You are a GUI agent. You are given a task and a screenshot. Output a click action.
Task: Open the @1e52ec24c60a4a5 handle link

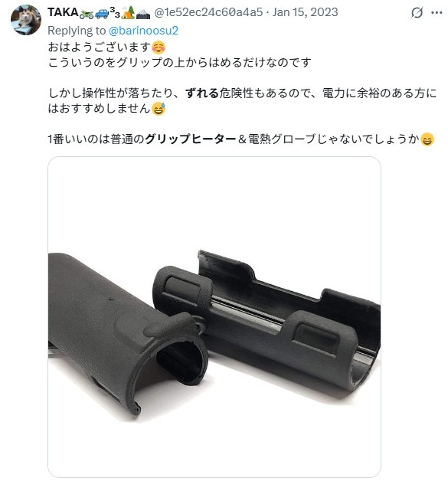coord(208,12)
